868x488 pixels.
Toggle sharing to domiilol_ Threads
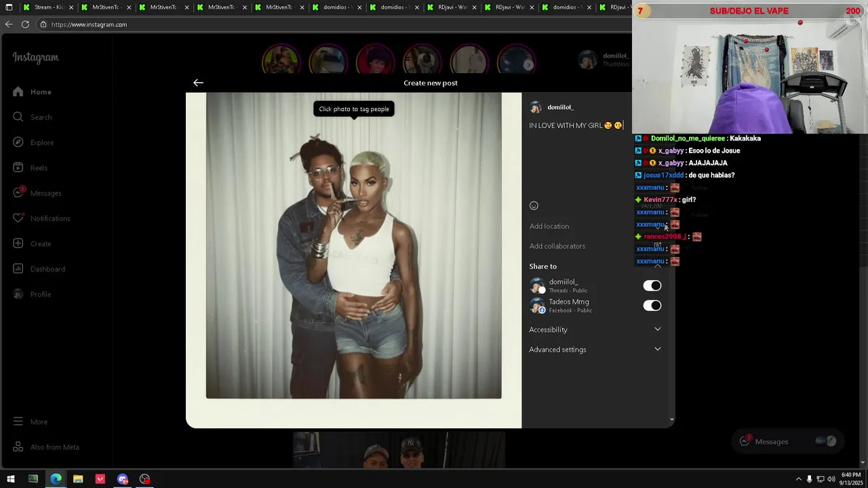point(652,286)
